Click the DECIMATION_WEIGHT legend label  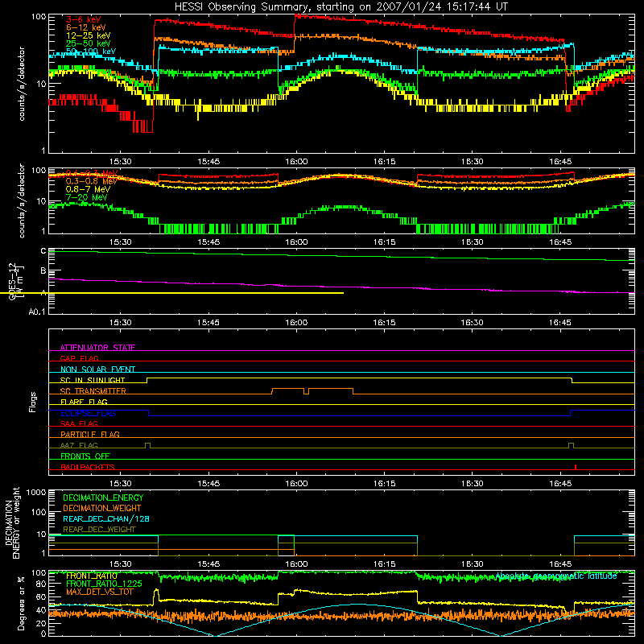102,508
